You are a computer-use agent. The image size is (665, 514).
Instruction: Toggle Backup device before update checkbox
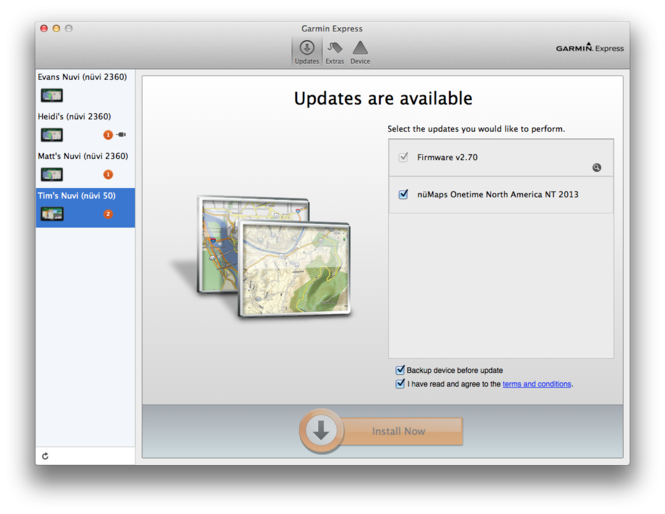click(400, 370)
